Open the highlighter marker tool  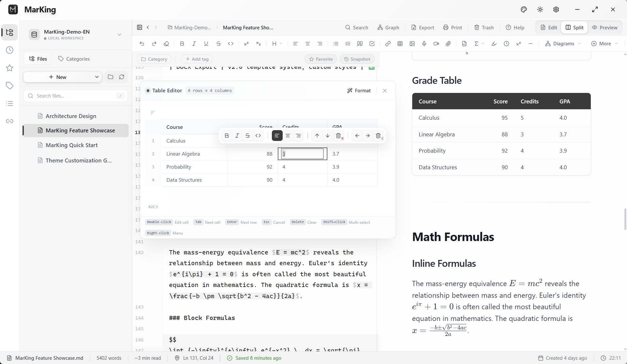494,44
